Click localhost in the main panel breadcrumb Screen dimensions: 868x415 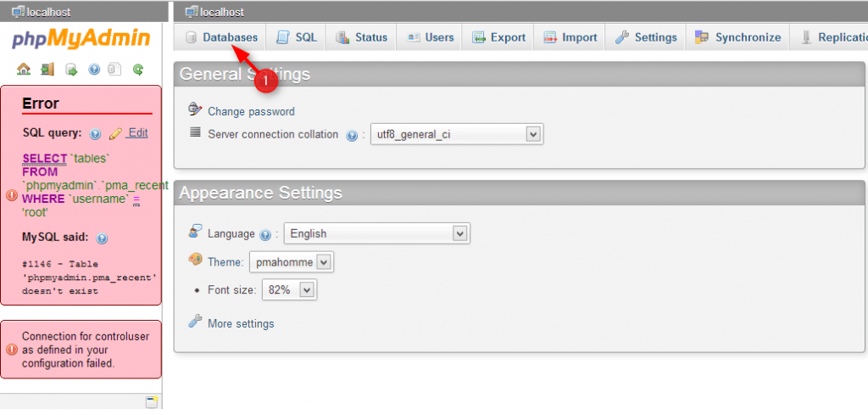222,12
